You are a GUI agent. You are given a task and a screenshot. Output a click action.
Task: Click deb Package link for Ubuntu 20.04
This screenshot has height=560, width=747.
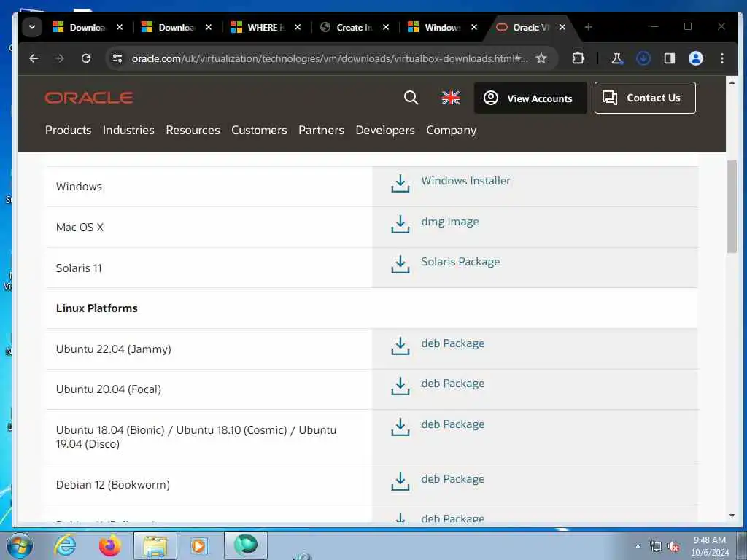tap(452, 384)
